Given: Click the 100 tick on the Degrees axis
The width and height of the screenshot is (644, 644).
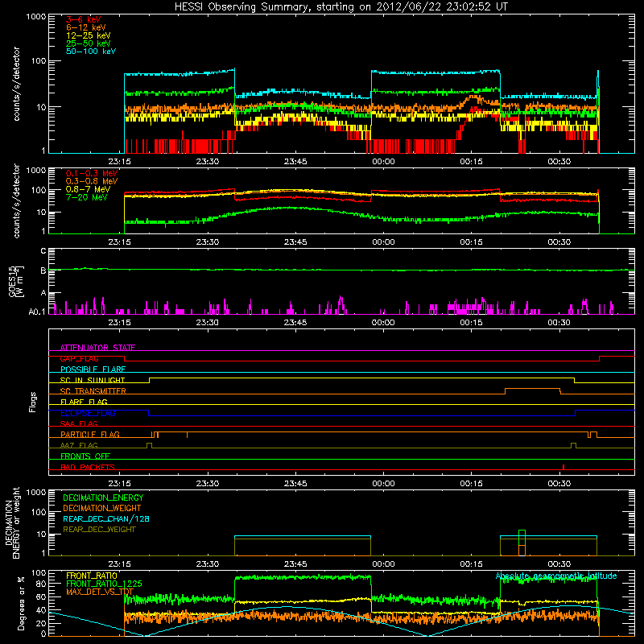Looking at the screenshot, I should 39,573.
